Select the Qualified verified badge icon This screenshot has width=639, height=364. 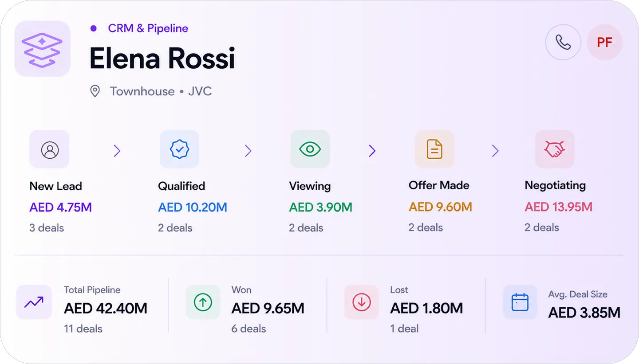pos(179,149)
